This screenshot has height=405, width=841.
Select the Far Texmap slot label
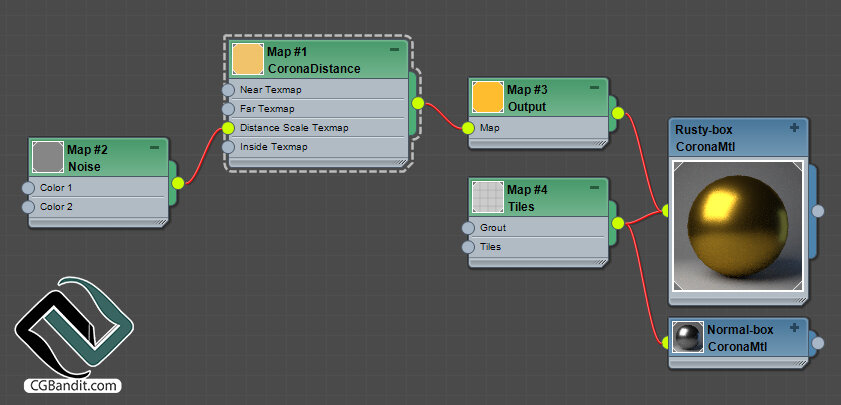point(267,109)
